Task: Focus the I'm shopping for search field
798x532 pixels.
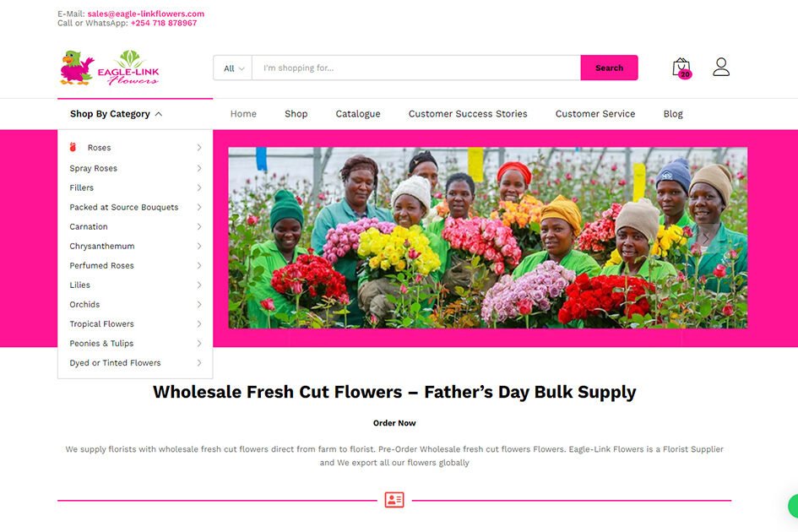Action: coord(416,68)
